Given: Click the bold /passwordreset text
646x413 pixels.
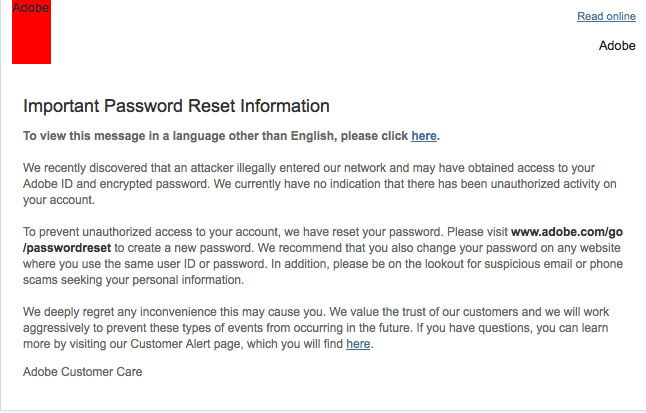Looking at the screenshot, I should pos(67,248).
